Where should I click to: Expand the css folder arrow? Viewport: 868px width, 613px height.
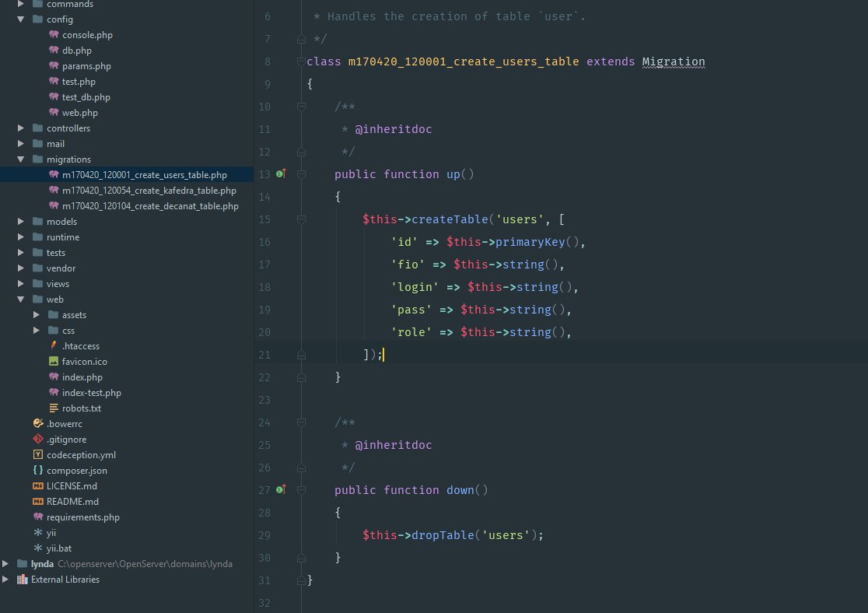click(36, 330)
